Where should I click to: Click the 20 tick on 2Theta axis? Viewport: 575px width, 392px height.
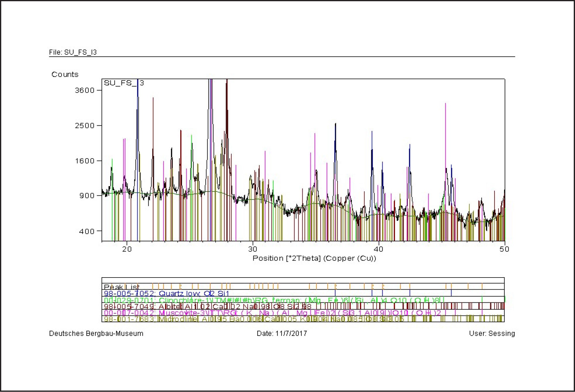[x=127, y=249]
